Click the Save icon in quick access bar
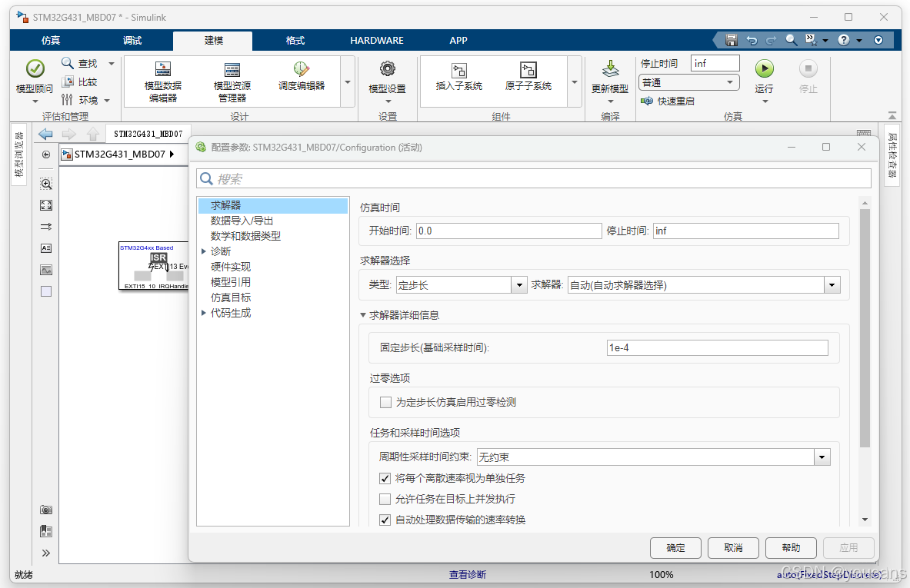The width and height of the screenshot is (910, 588). pyautogui.click(x=732, y=40)
